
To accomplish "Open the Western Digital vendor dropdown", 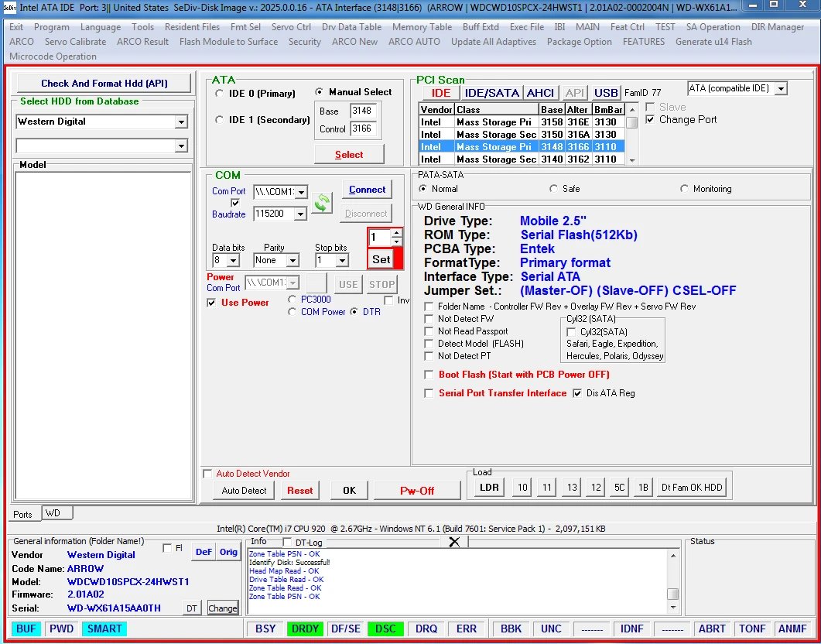I will point(181,122).
